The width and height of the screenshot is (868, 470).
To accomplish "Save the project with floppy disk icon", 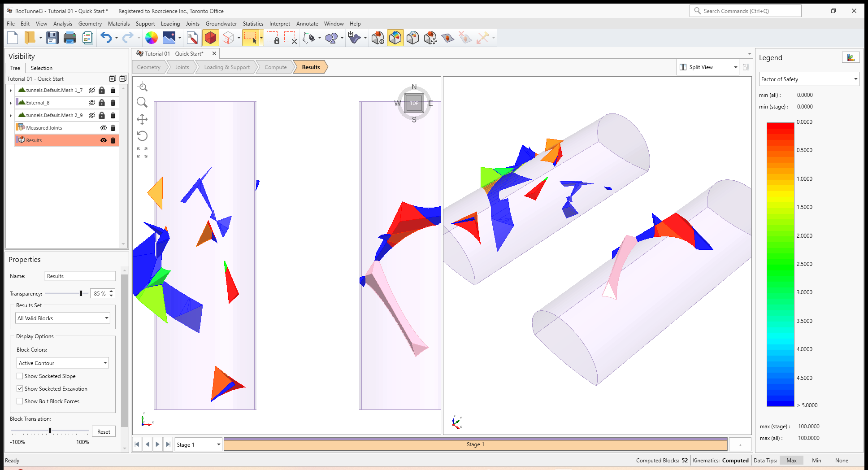I will tap(52, 38).
